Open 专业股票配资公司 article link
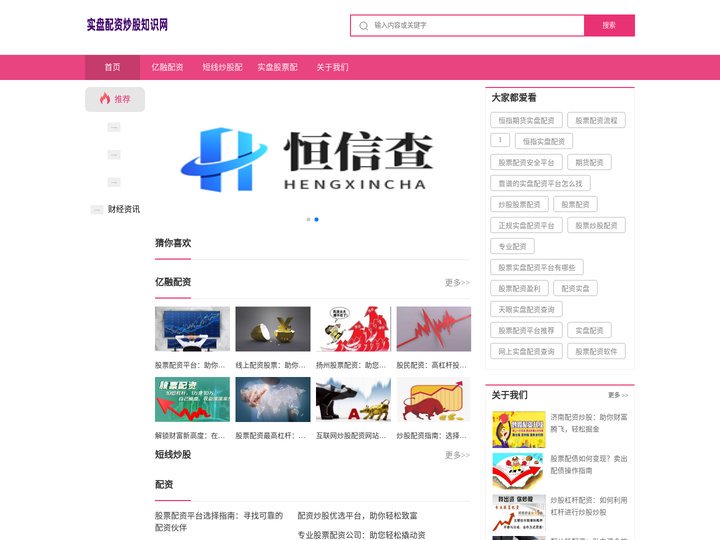 pos(361,535)
